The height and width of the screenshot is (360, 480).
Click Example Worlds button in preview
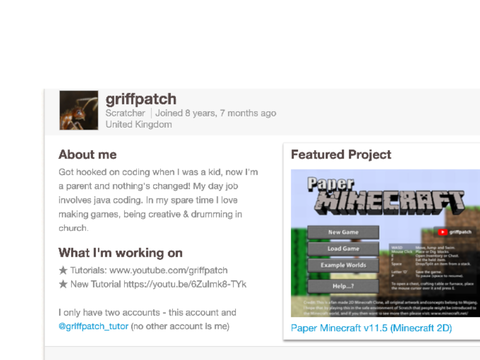click(343, 265)
